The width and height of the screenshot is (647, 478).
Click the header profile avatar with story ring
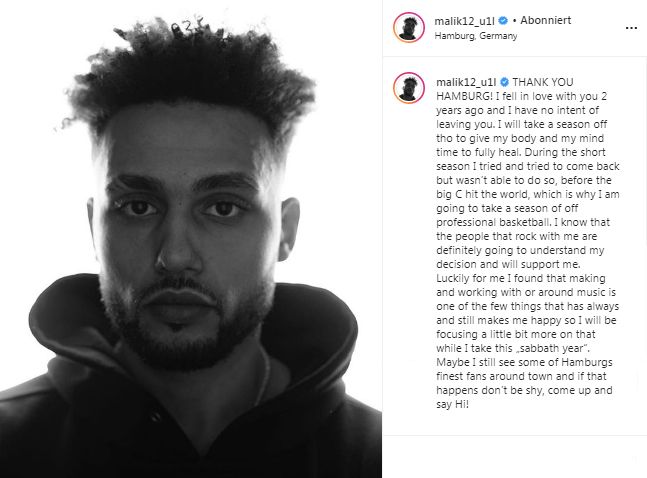[x=409, y=27]
